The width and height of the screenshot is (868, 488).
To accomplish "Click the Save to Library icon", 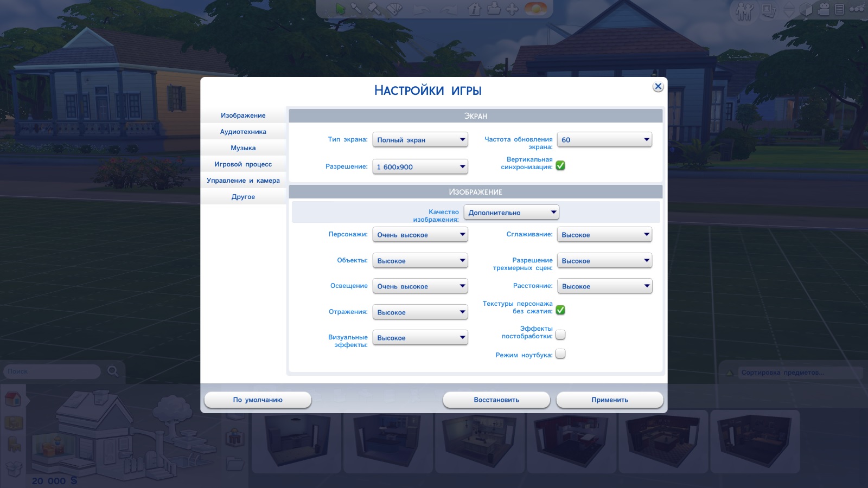I will click(x=494, y=9).
